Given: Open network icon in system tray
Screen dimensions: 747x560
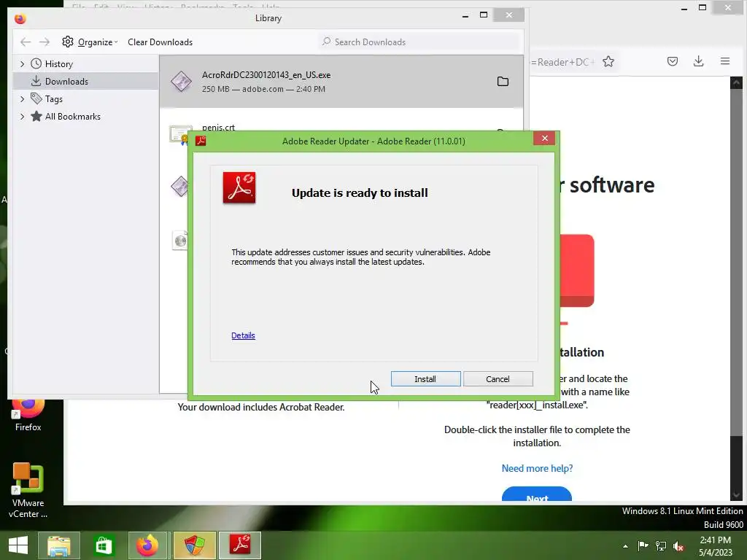Looking at the screenshot, I should tap(661, 545).
